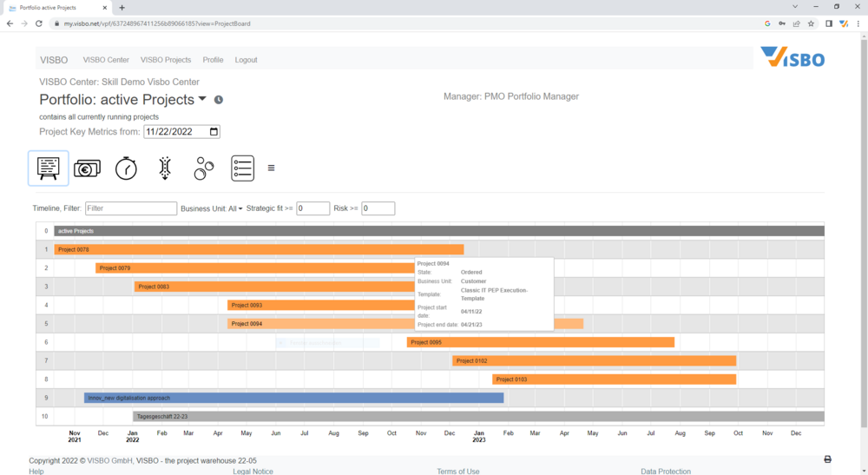The height and width of the screenshot is (475, 868).
Task: Open the checklist view icon
Action: pyautogui.click(x=242, y=168)
